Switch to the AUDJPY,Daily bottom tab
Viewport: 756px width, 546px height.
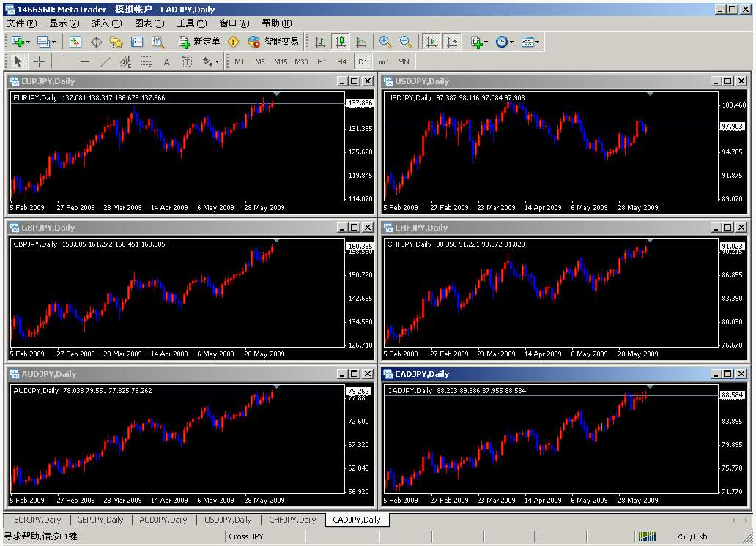coord(163,520)
